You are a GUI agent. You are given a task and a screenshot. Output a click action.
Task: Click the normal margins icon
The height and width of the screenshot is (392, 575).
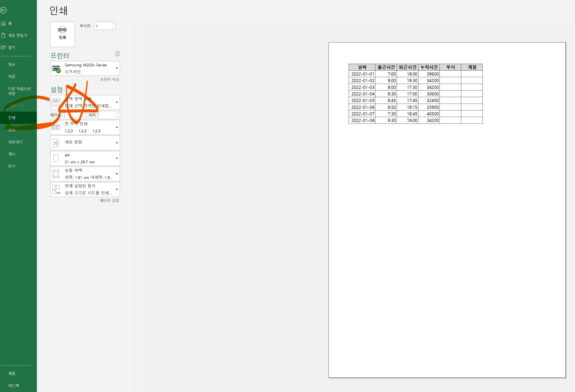click(56, 174)
